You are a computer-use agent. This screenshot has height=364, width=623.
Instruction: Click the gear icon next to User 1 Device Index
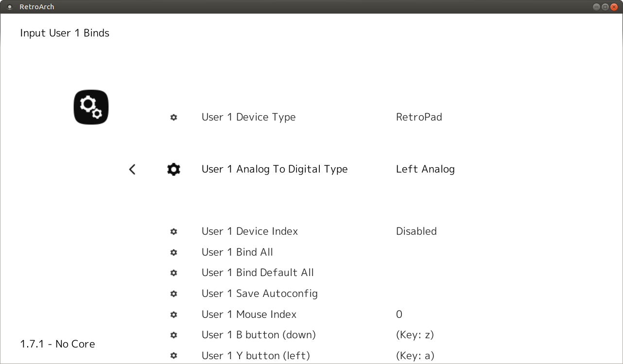point(173,231)
